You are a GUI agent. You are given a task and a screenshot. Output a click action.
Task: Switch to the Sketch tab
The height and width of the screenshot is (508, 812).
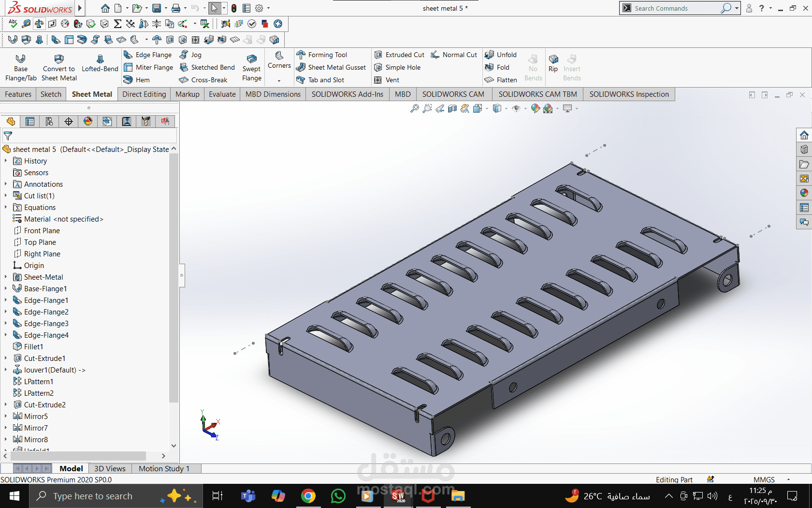[x=51, y=94]
